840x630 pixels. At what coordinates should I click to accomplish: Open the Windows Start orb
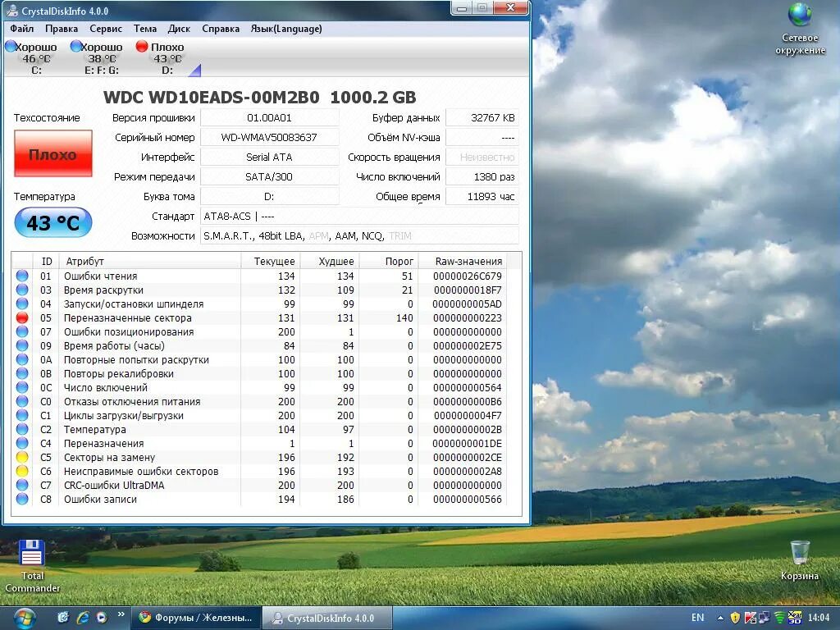(x=25, y=619)
